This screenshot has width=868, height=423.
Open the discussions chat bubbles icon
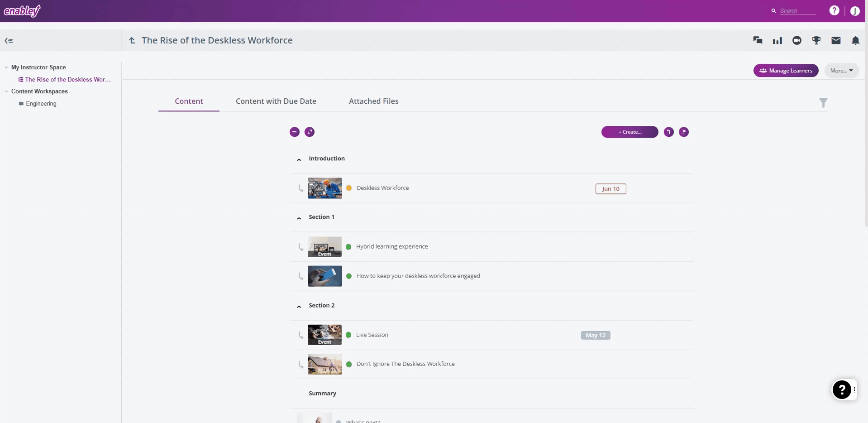[758, 40]
